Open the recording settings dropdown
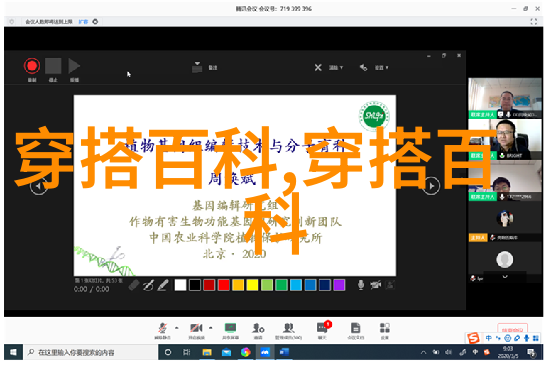Viewport: 550px width, 367px height. (374, 67)
